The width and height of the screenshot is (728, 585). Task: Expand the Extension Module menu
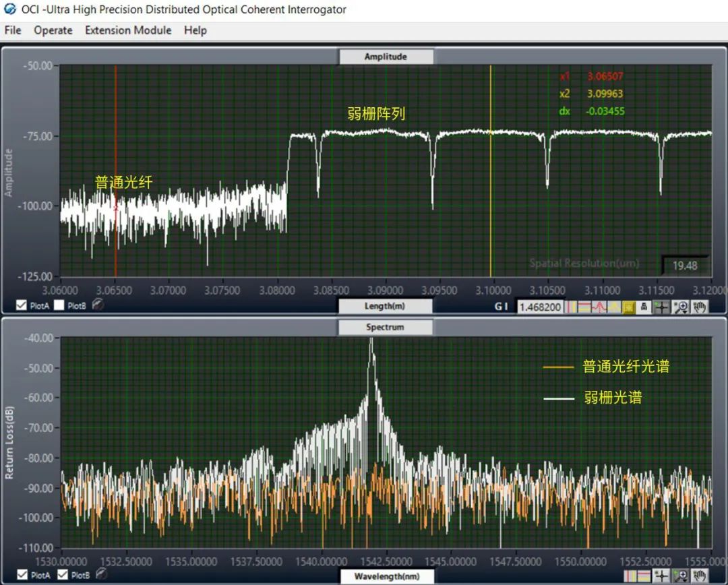128,30
